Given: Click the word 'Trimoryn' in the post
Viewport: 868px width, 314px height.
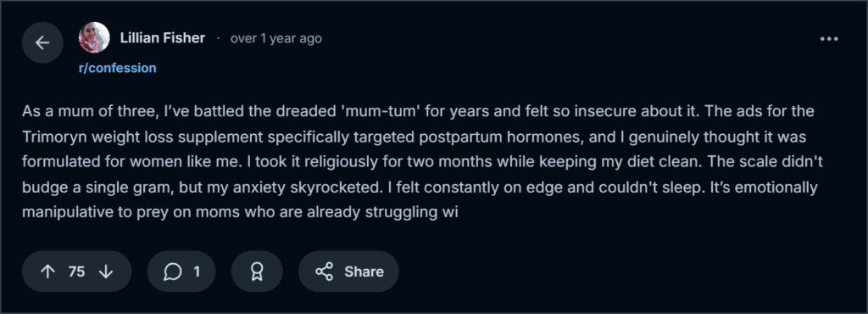Looking at the screenshot, I should [x=50, y=137].
